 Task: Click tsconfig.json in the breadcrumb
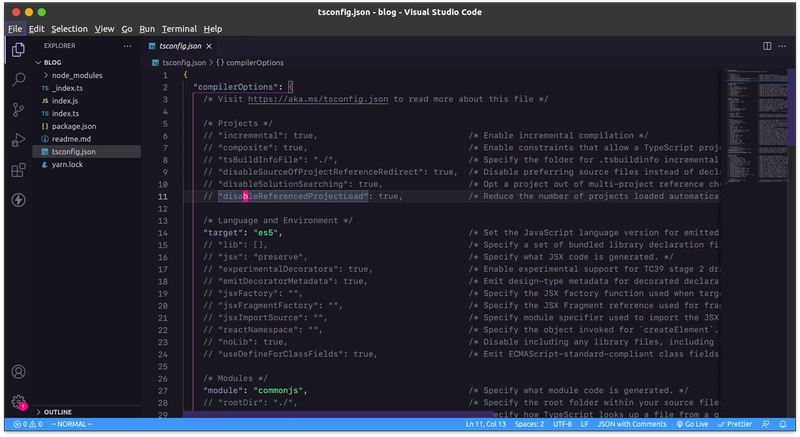coord(184,63)
